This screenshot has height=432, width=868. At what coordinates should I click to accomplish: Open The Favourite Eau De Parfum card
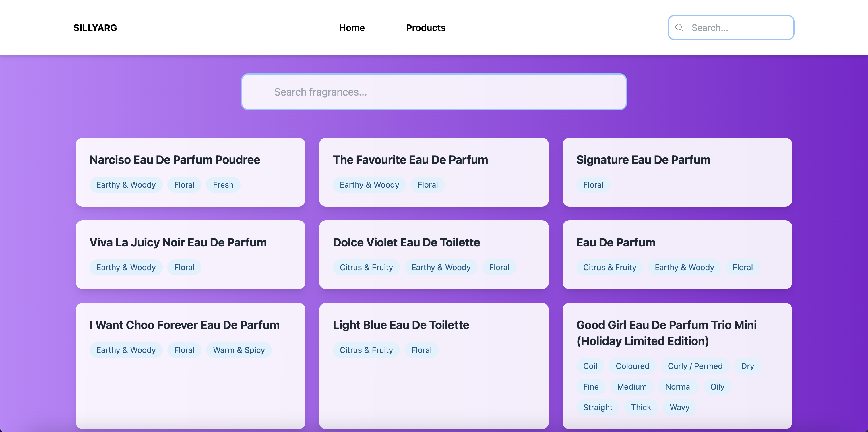pos(434,172)
